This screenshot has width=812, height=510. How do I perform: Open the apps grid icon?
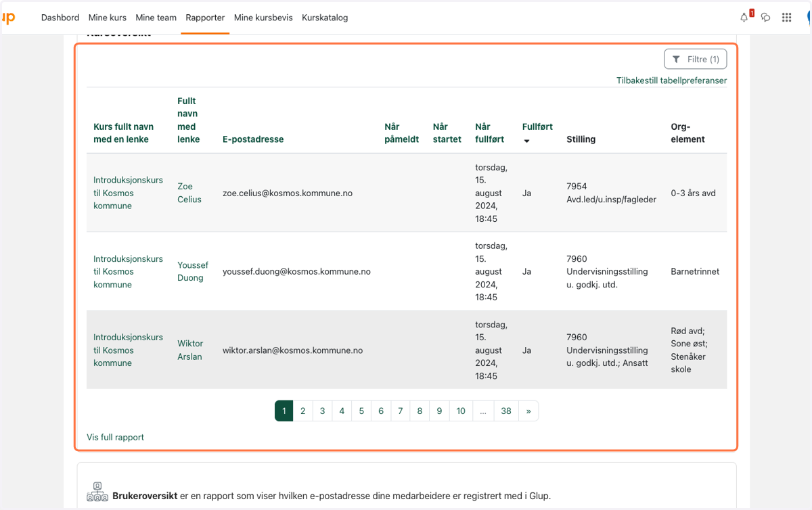click(x=786, y=18)
